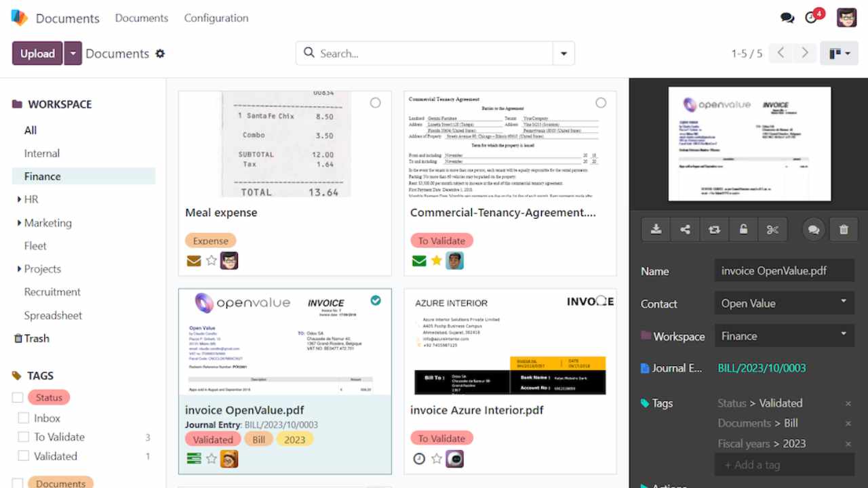
Task: Open the chatter for invoice OpenValue.pdf
Action: [x=813, y=229]
